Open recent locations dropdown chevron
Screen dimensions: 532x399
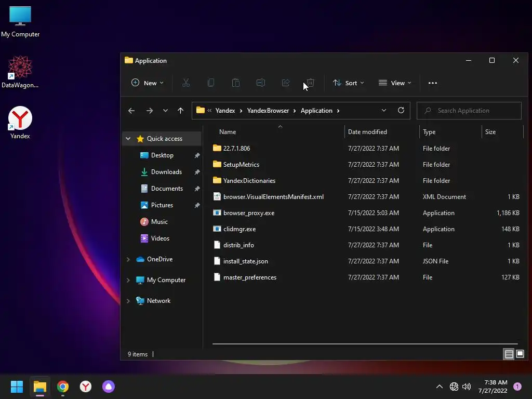(x=165, y=111)
